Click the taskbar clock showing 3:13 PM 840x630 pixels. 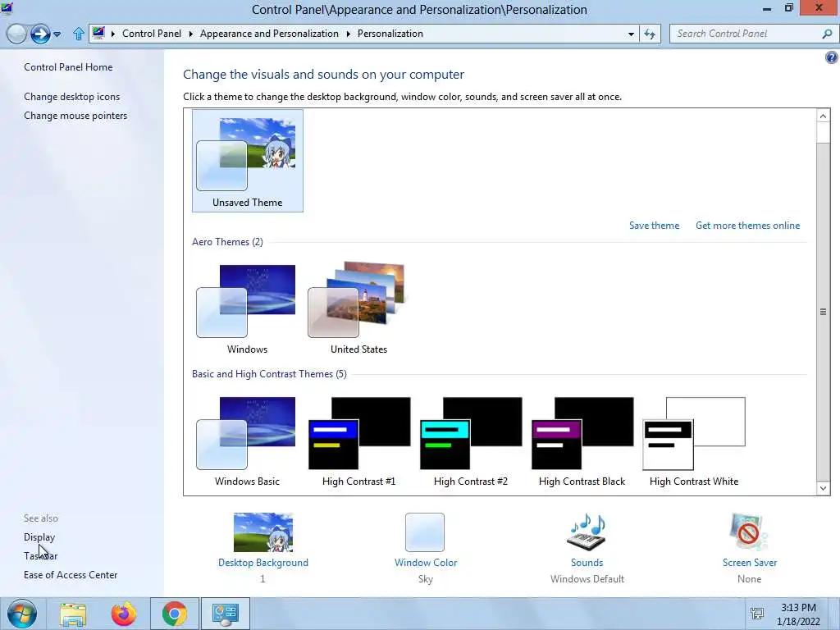(x=798, y=614)
